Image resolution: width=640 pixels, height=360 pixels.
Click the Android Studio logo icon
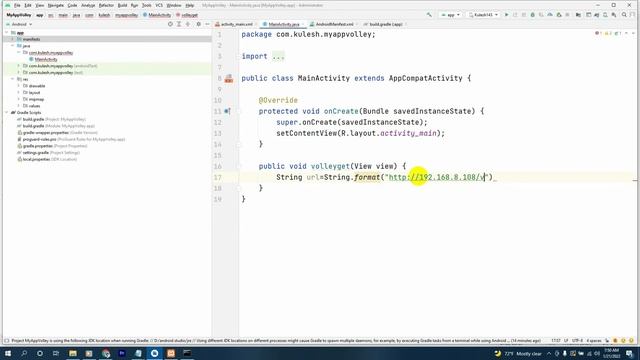(7, 5)
